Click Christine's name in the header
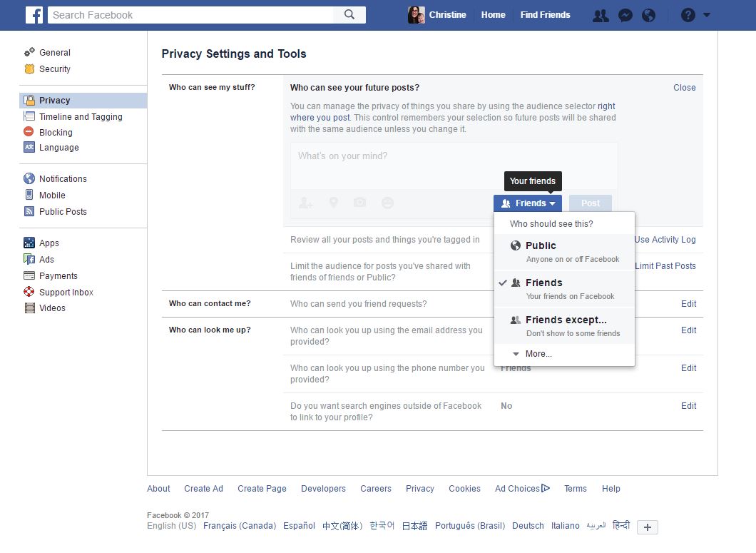The image size is (756, 553). [447, 15]
